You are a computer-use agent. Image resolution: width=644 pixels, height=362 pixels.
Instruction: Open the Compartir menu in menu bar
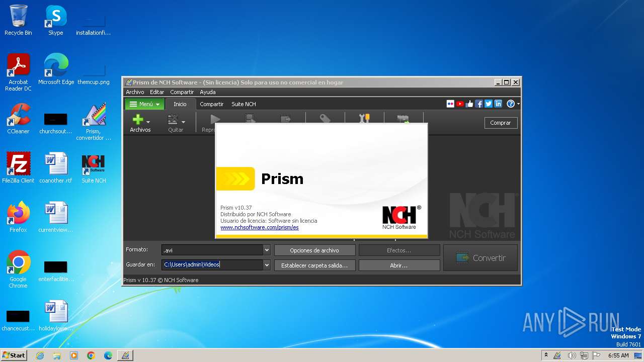point(182,92)
